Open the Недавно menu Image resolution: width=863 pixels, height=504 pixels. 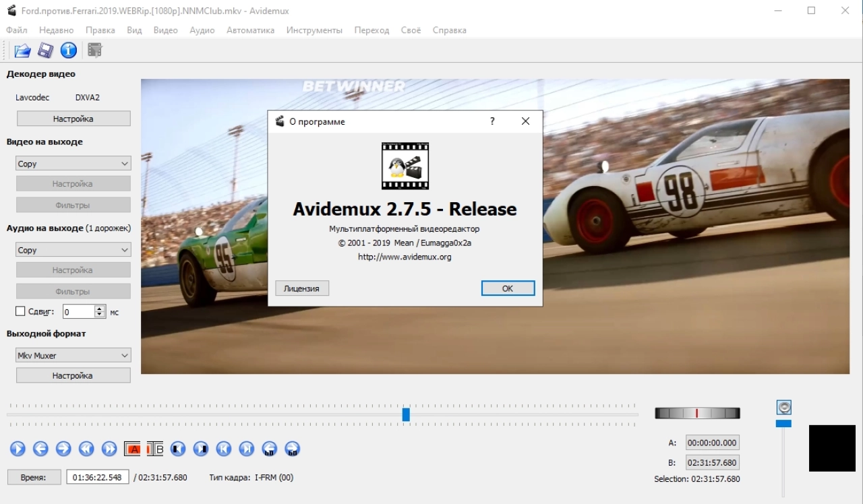pos(57,30)
